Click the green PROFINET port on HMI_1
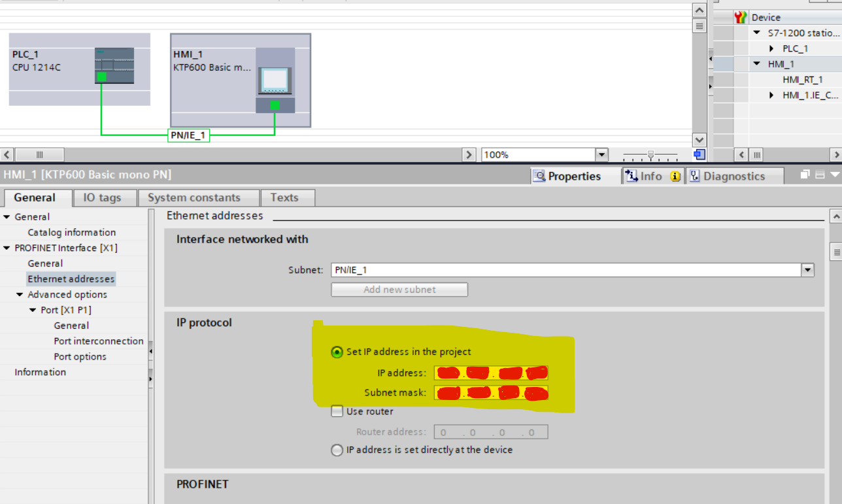Viewport: 842px width, 504px height. coord(275,105)
